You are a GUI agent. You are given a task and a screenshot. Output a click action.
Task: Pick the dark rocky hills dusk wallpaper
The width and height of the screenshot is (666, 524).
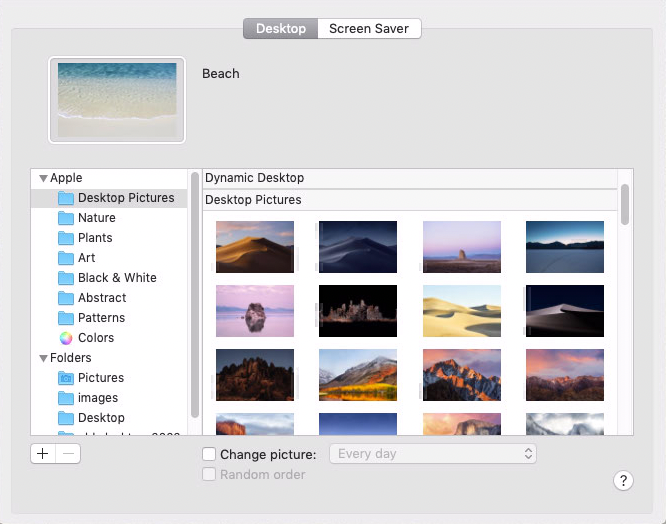(x=255, y=375)
